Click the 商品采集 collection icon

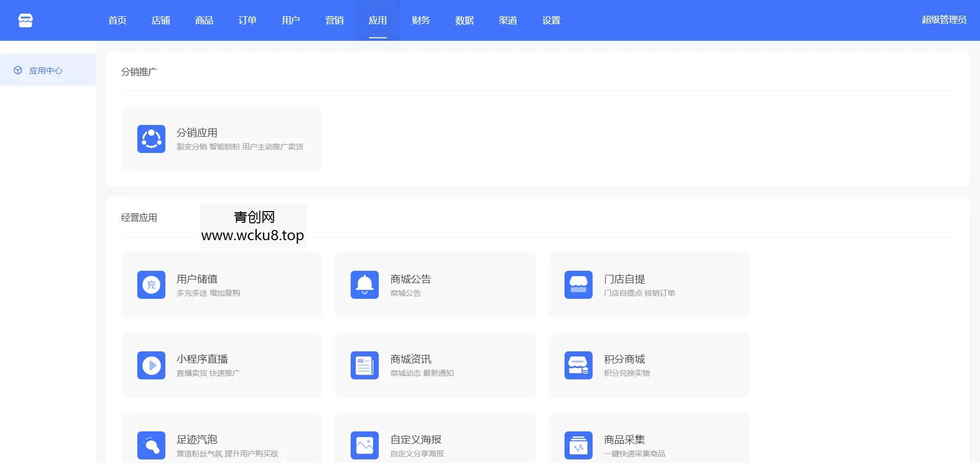[577, 445]
